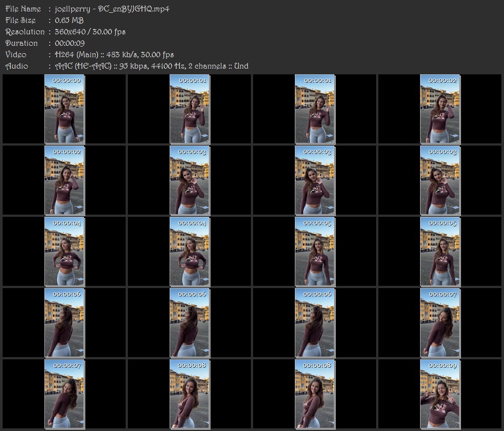The width and height of the screenshot is (504, 431).
Task: Pick the first thumbnail stamped 00:00:02
Action: click(440, 109)
